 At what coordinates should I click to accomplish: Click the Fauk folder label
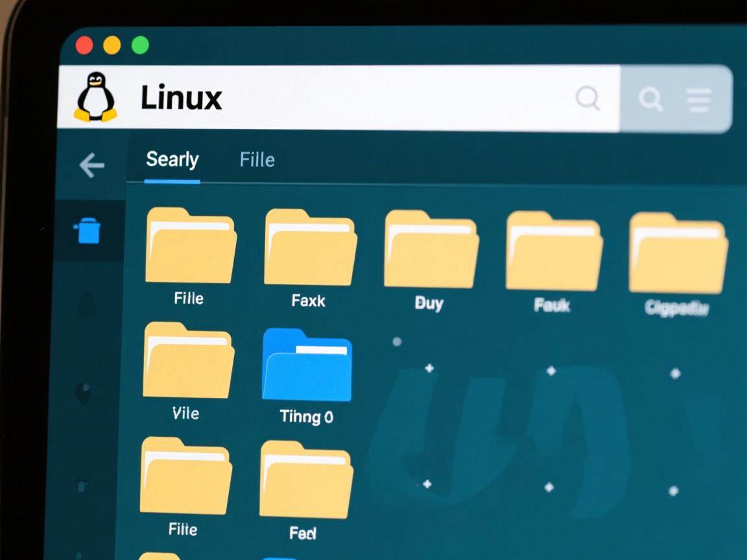coord(551,305)
